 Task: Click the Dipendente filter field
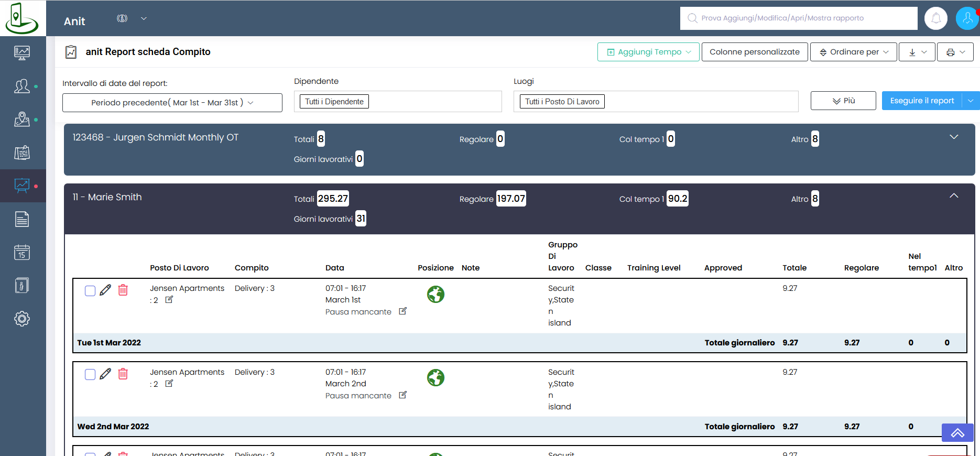pos(398,102)
